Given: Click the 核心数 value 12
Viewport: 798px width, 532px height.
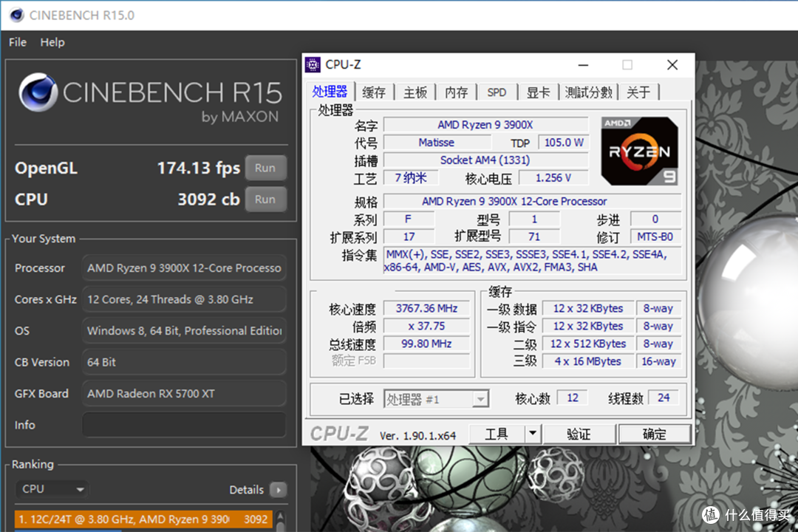Looking at the screenshot, I should click(573, 398).
